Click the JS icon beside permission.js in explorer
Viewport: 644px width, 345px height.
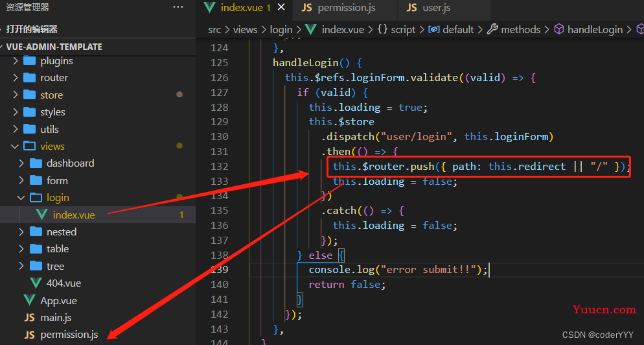30,335
